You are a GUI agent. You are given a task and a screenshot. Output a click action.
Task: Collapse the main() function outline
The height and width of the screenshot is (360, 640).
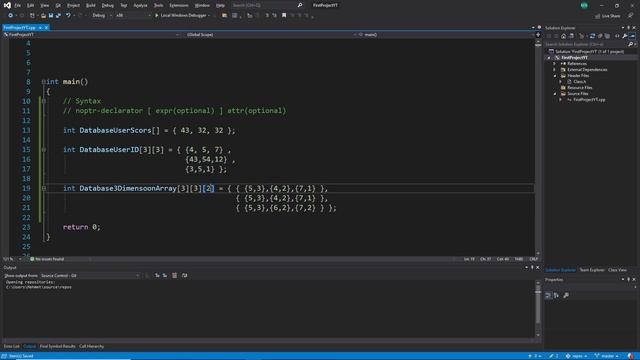(43, 82)
